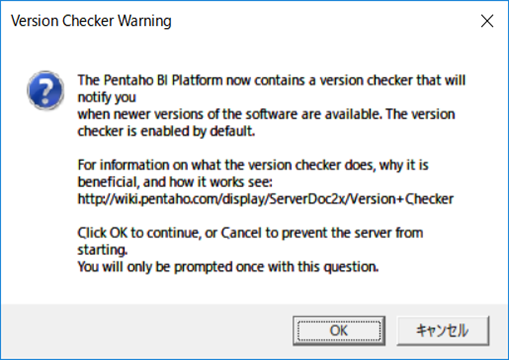Click the キャンセル button
The height and width of the screenshot is (361, 509).
(443, 331)
